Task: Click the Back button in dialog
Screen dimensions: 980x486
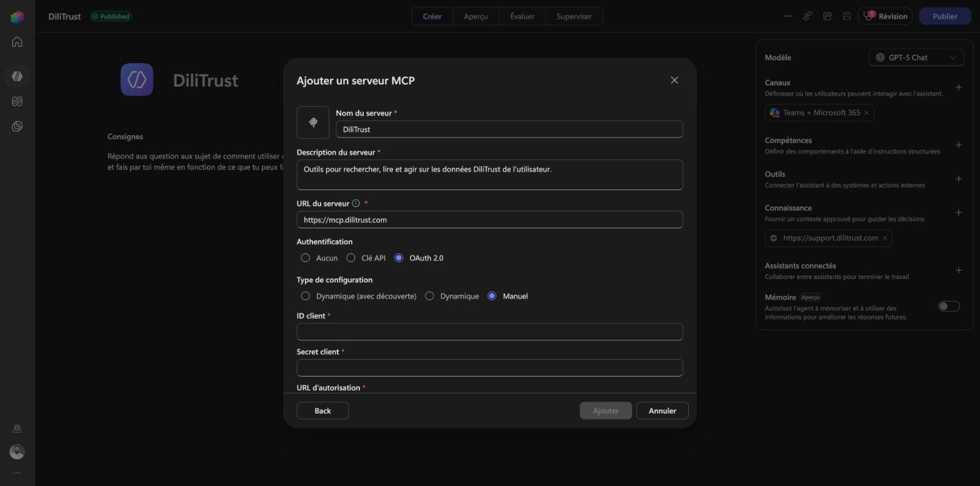Action: click(x=322, y=410)
